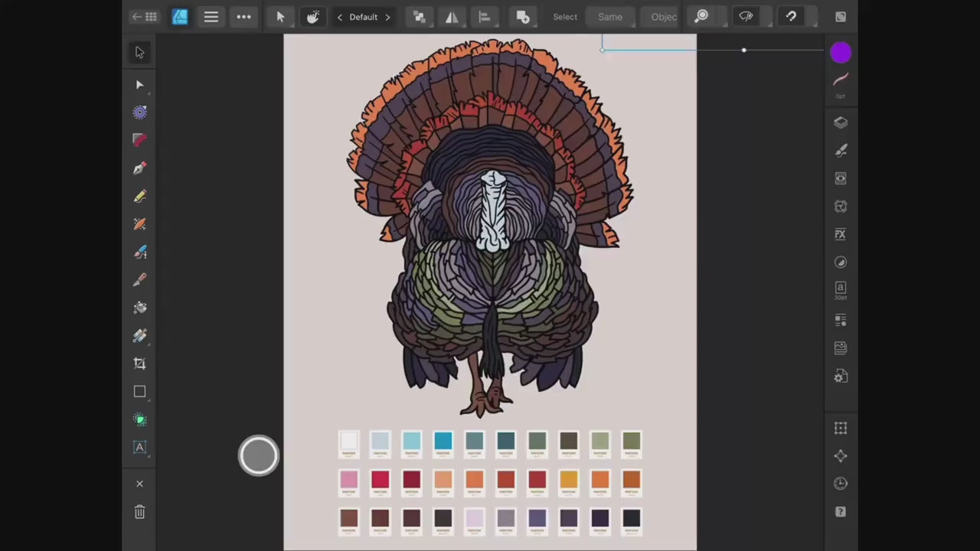Select the Artistic Text tool
980x551 pixels.
[139, 448]
